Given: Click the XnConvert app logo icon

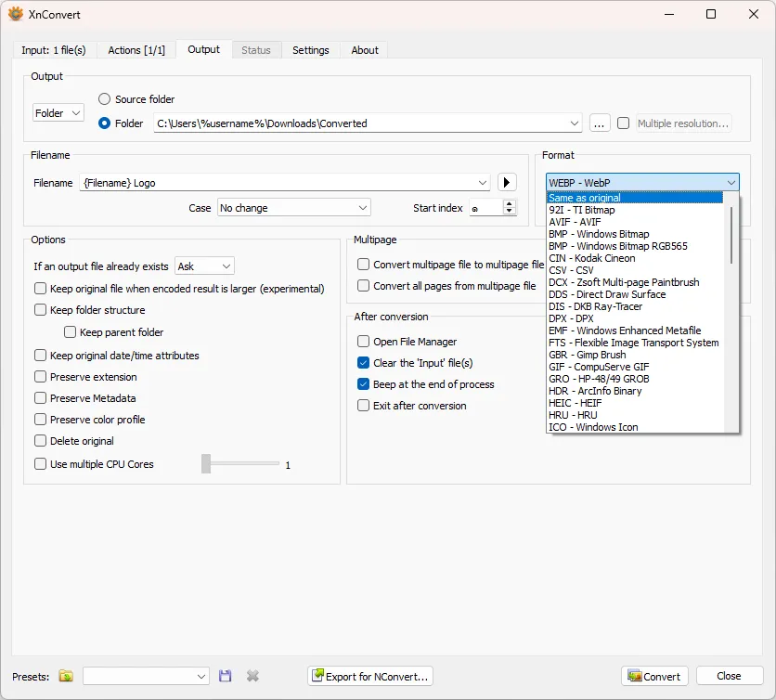Looking at the screenshot, I should point(16,14).
